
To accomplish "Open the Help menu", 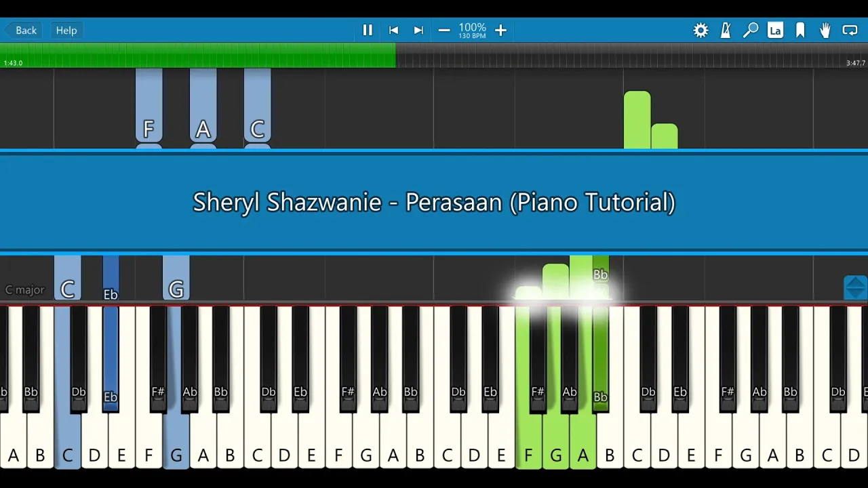I will click(66, 30).
